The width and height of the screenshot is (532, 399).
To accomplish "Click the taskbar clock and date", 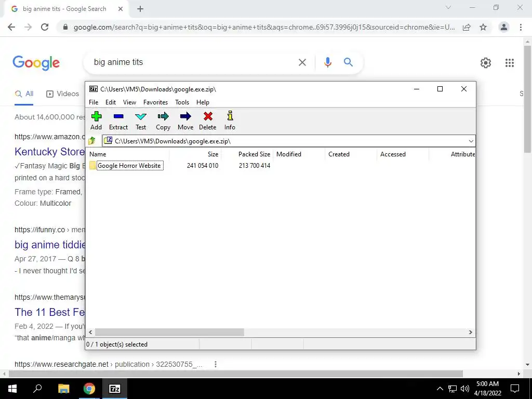I will pyautogui.click(x=487, y=389).
